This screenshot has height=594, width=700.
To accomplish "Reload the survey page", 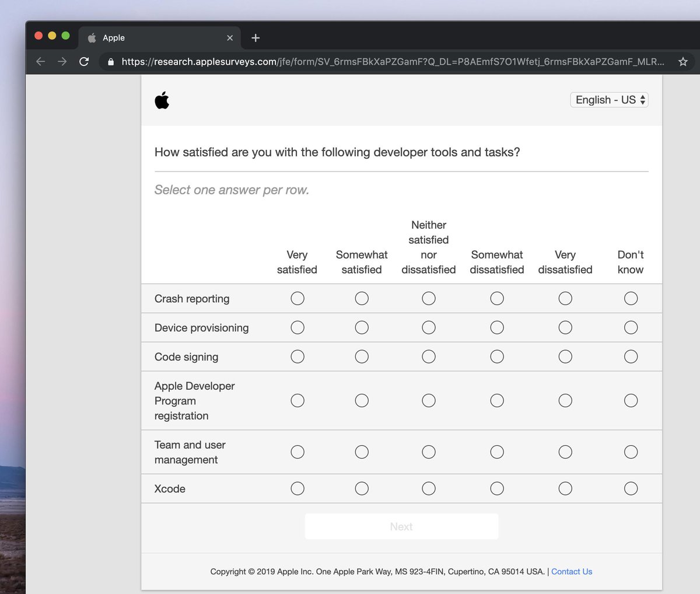I will 84,62.
